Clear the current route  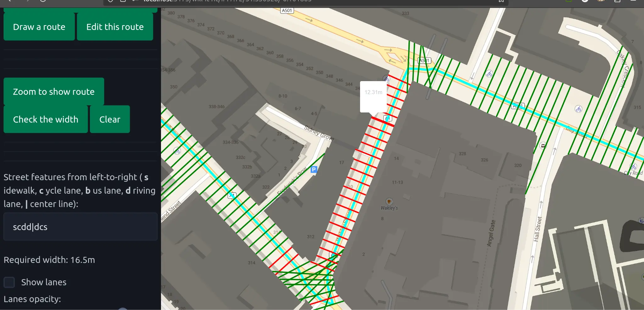coord(110,119)
